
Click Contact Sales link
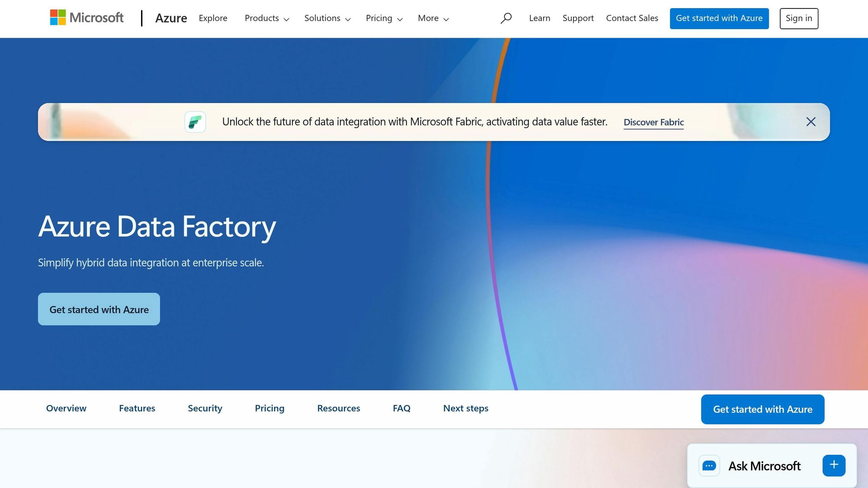tap(632, 18)
